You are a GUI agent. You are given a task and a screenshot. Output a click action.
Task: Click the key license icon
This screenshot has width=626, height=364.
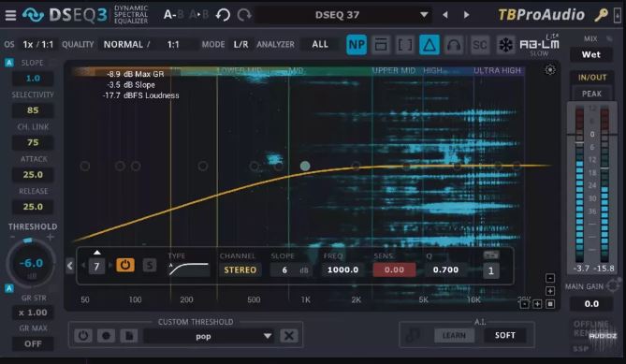point(601,15)
